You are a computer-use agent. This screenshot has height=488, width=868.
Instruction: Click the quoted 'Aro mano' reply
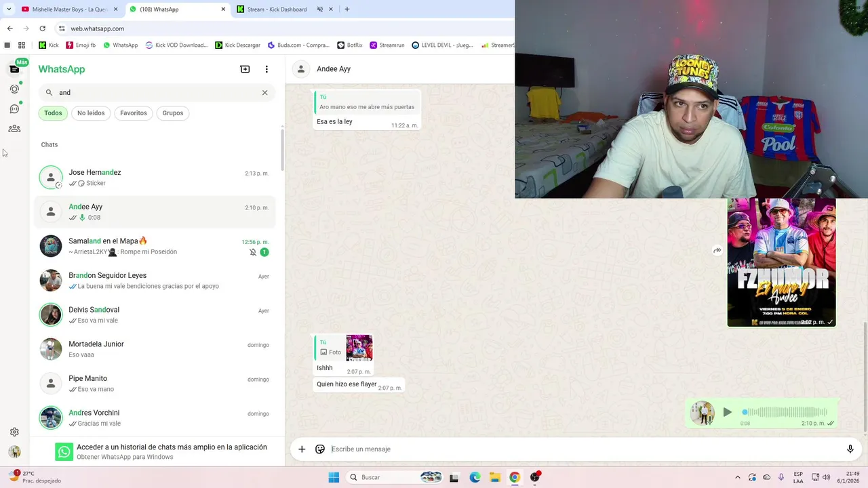[x=367, y=102]
